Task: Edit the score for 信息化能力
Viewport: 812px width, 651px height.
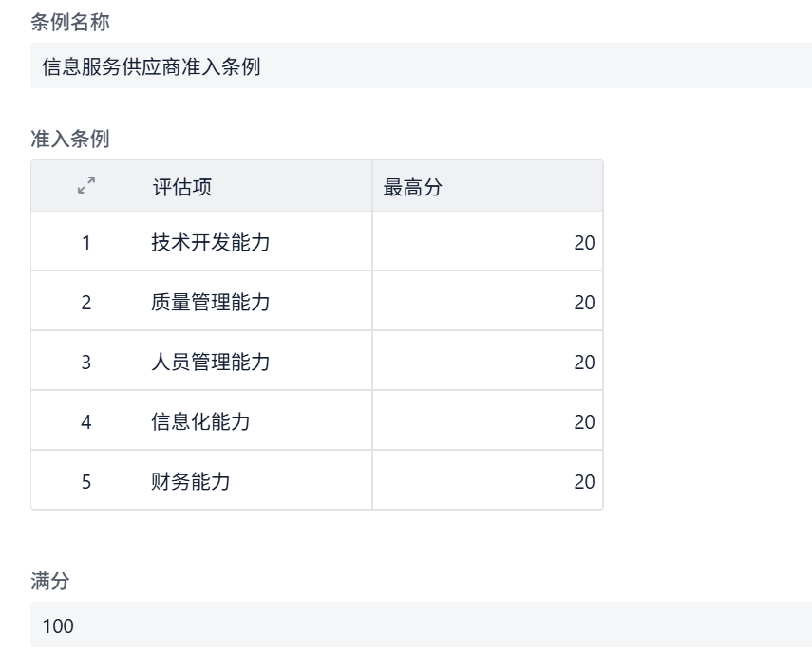Action: coord(486,421)
